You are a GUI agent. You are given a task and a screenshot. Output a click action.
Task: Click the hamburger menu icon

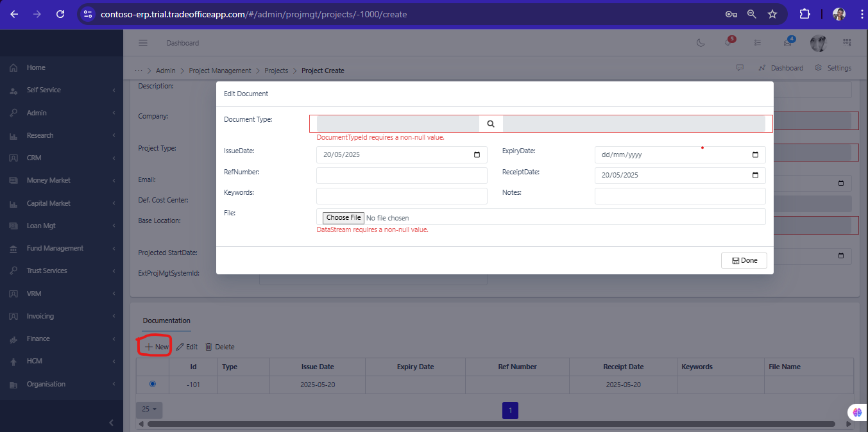click(x=143, y=43)
